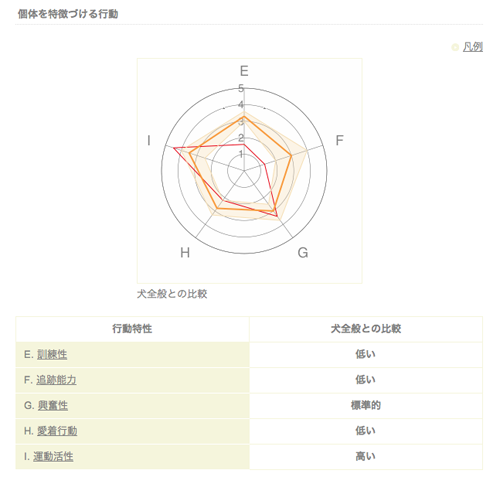Click the 行動特性 table column header
This screenshot has width=500, height=477.
132,329
